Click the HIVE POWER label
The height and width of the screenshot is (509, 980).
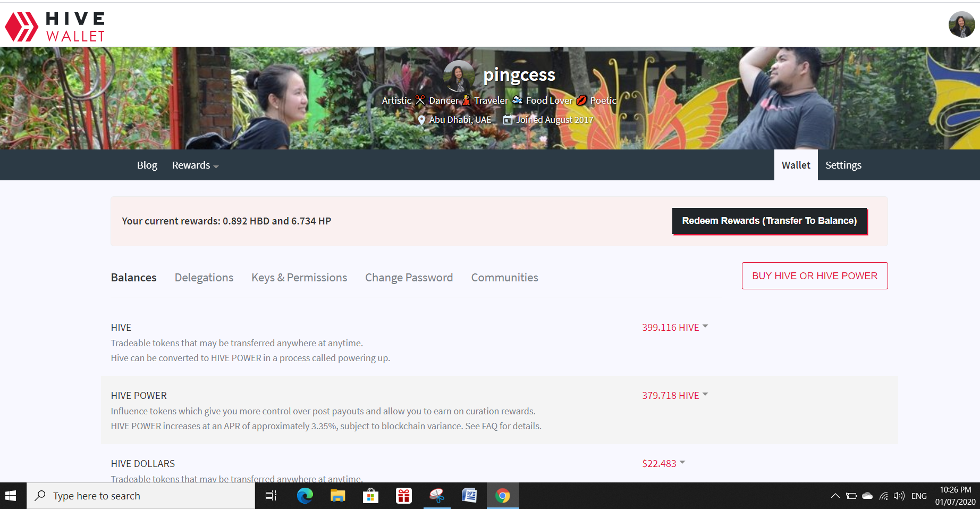(x=139, y=395)
